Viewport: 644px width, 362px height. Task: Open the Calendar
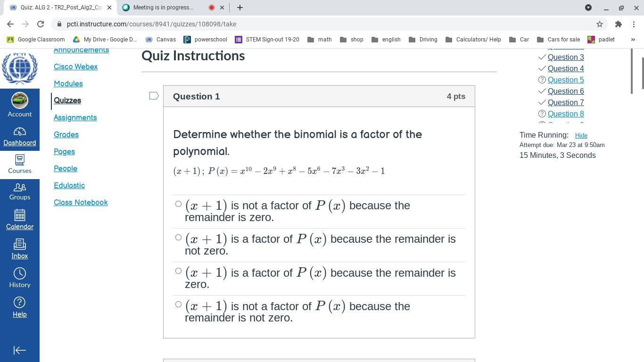pos(20,220)
